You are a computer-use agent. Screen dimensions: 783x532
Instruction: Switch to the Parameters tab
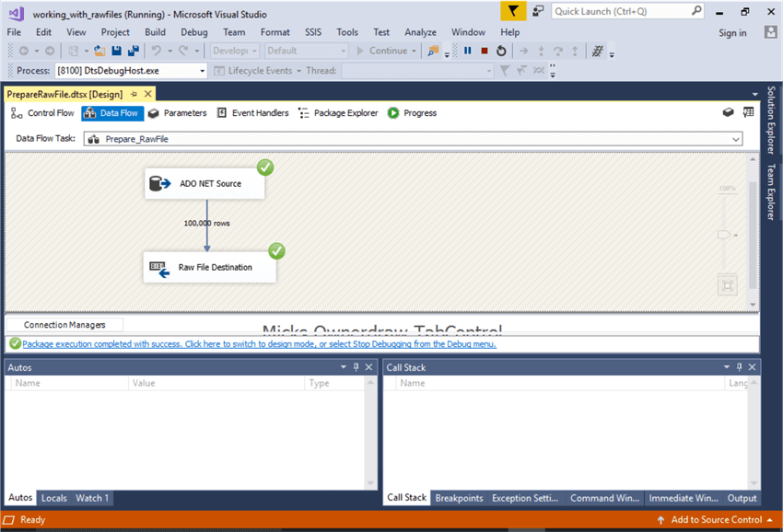[x=178, y=113]
